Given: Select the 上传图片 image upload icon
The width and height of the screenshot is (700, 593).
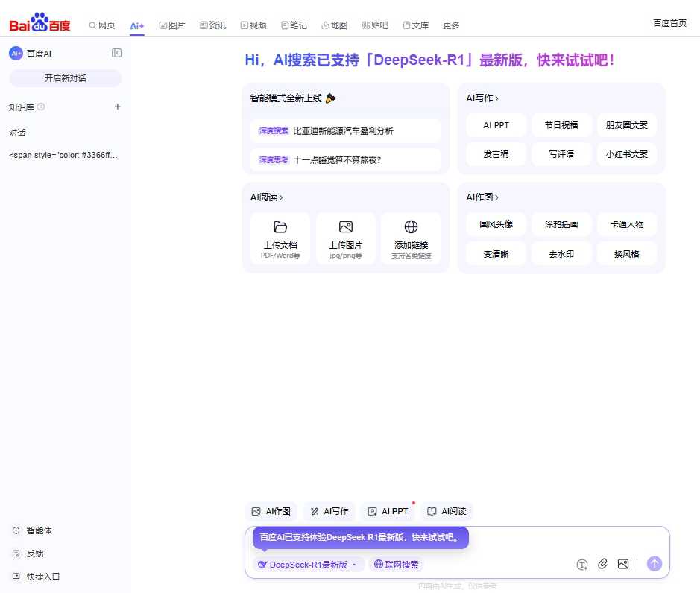Looking at the screenshot, I should (x=345, y=226).
